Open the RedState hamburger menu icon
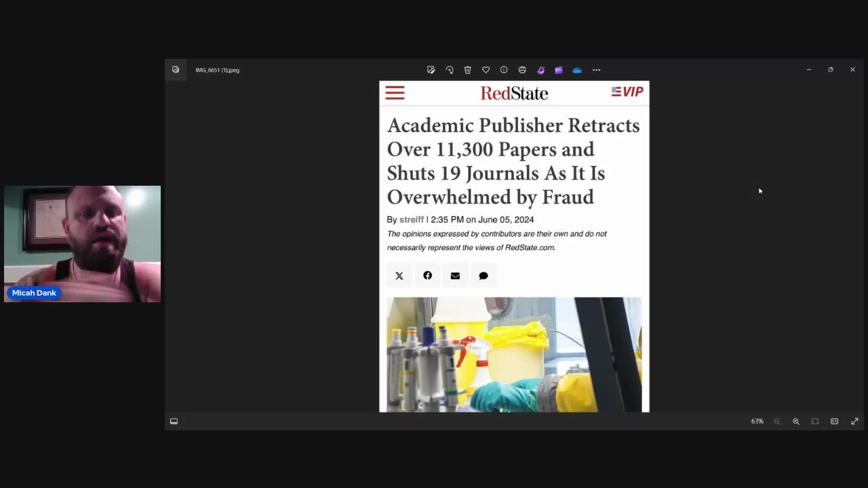The height and width of the screenshot is (488, 868). 395,93
